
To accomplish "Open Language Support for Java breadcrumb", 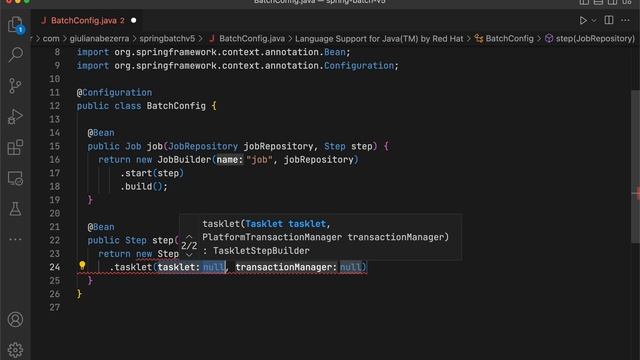I will (x=379, y=39).
